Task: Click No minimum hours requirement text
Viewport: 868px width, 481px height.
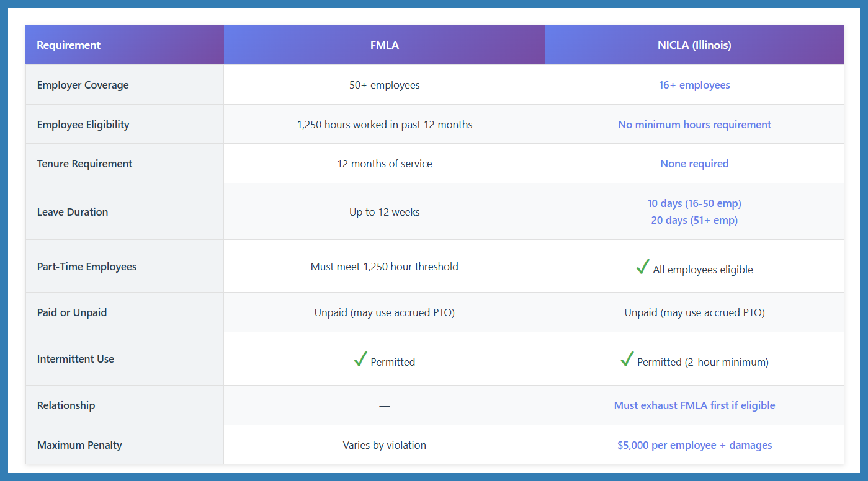Action: point(694,125)
